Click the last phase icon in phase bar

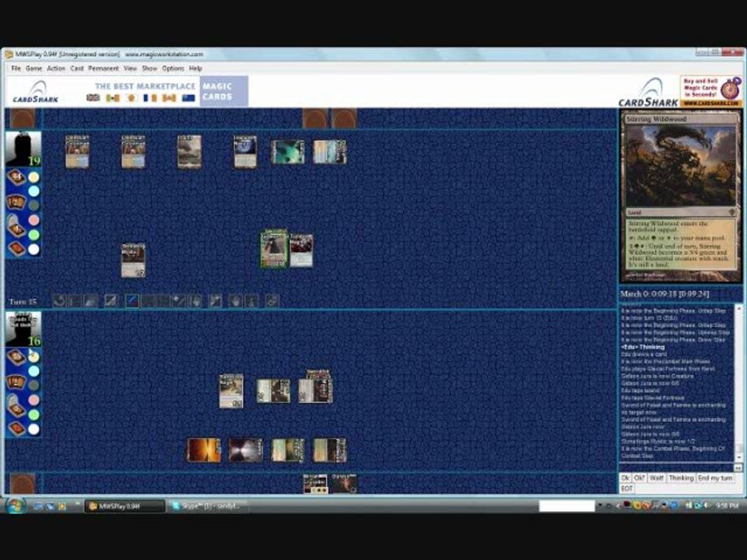coord(272,301)
